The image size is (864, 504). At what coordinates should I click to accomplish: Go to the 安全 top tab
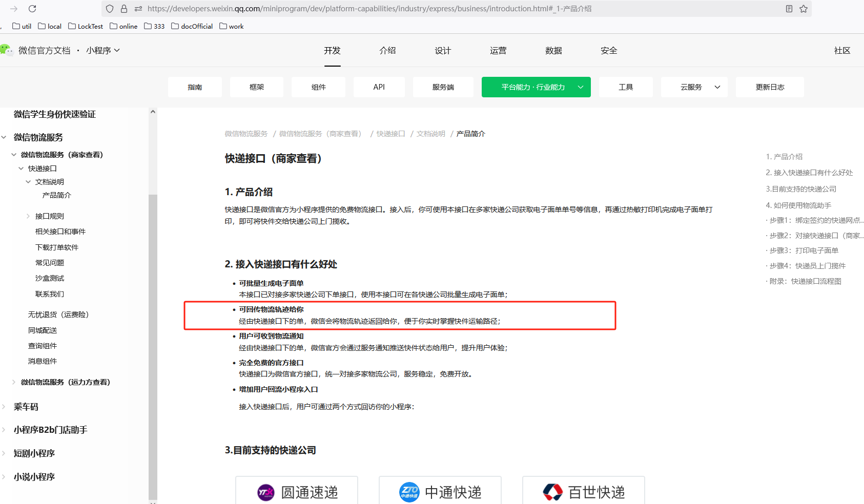(609, 50)
